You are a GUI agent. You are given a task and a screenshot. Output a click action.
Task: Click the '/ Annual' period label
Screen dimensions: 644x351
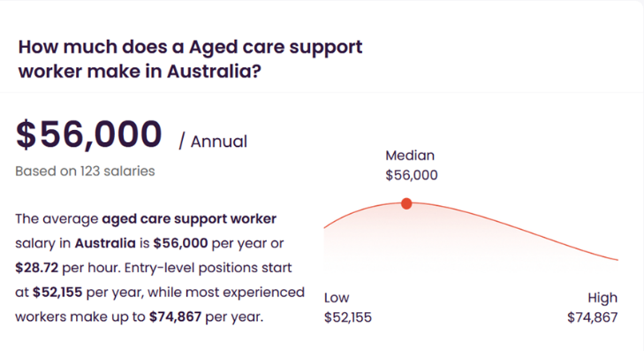point(213,141)
